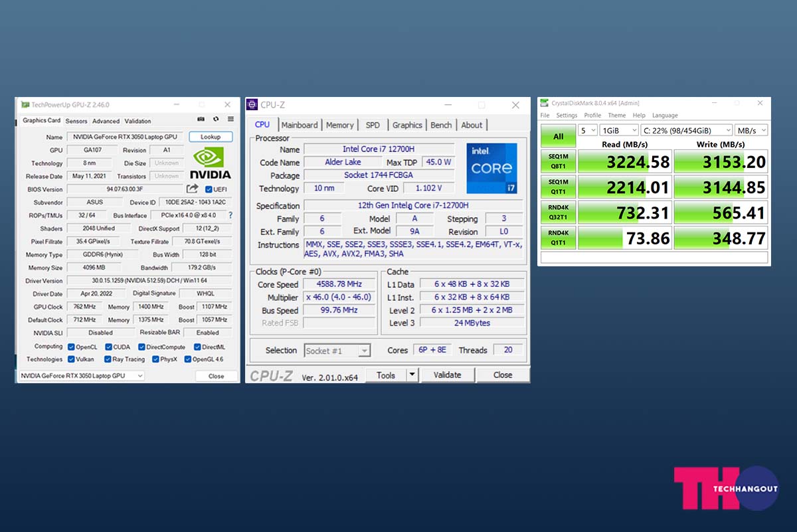797x532 pixels.
Task: Click the GPU Name field in GPU-Z
Action: tap(126, 137)
